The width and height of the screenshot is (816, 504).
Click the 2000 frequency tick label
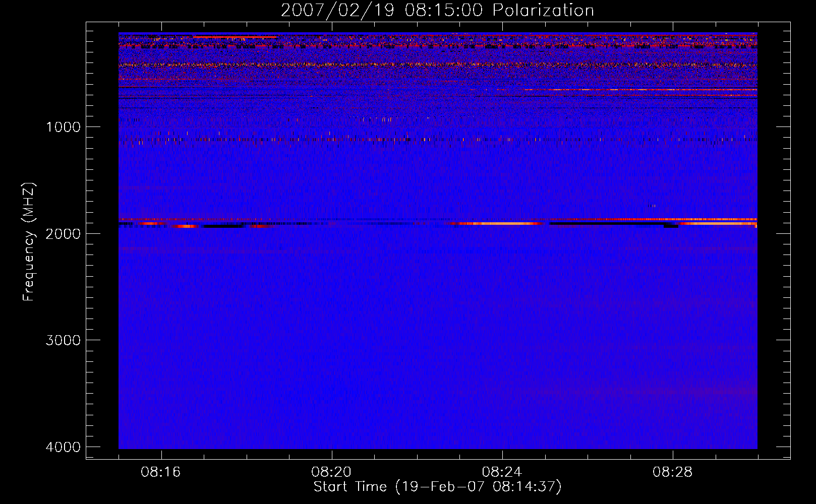click(x=63, y=233)
